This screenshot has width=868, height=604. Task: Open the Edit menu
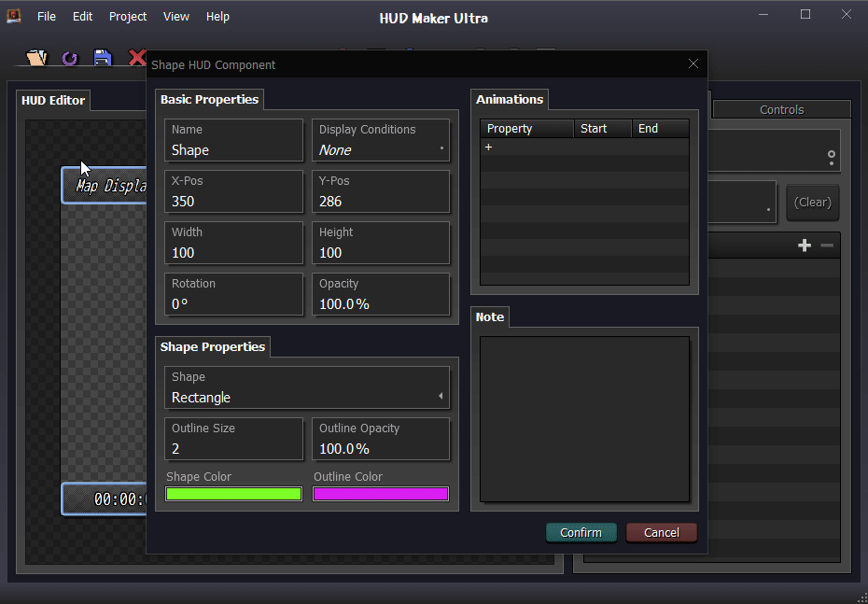point(82,17)
